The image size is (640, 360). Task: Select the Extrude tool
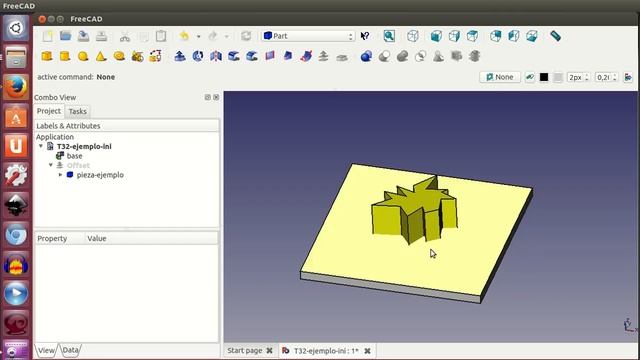[x=180, y=56]
